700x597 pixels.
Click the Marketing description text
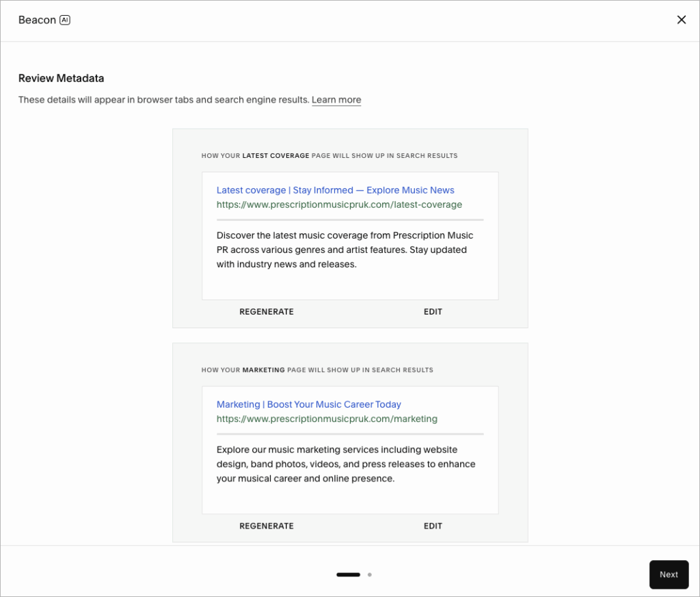pyautogui.click(x=345, y=464)
